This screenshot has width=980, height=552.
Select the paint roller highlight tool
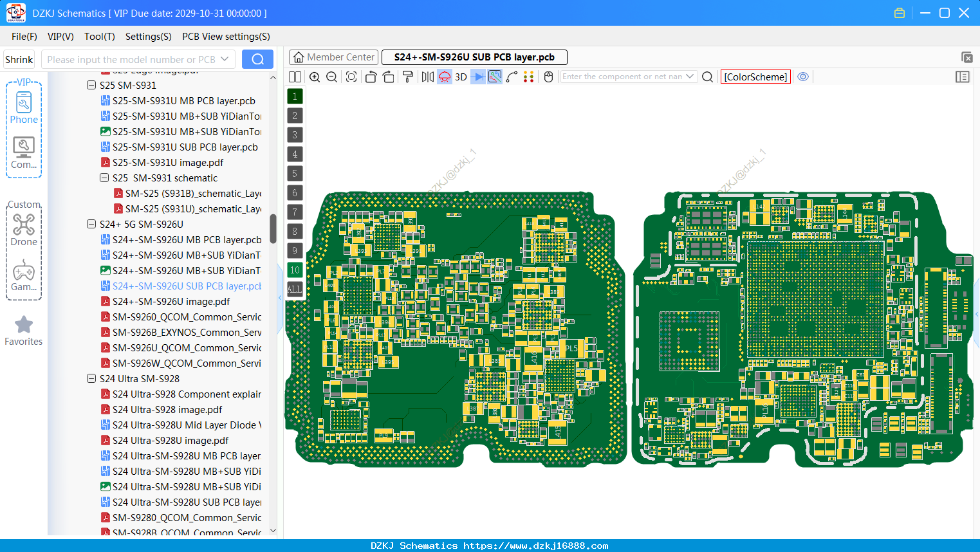(x=408, y=77)
